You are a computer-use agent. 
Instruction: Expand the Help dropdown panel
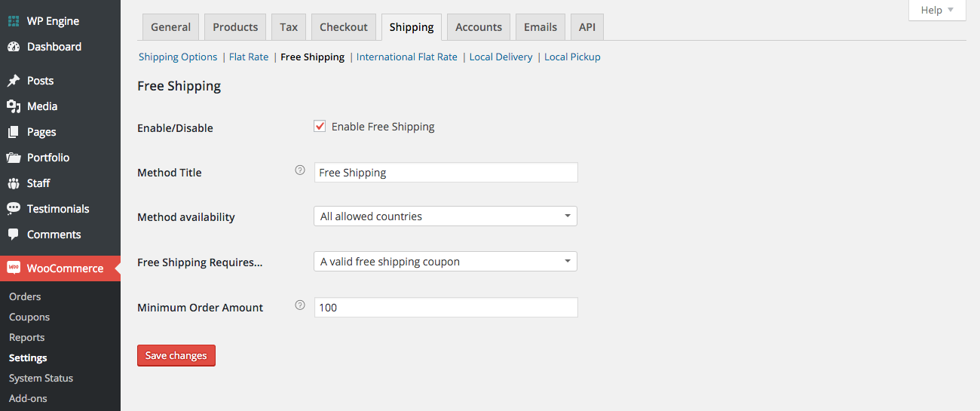coord(937,10)
